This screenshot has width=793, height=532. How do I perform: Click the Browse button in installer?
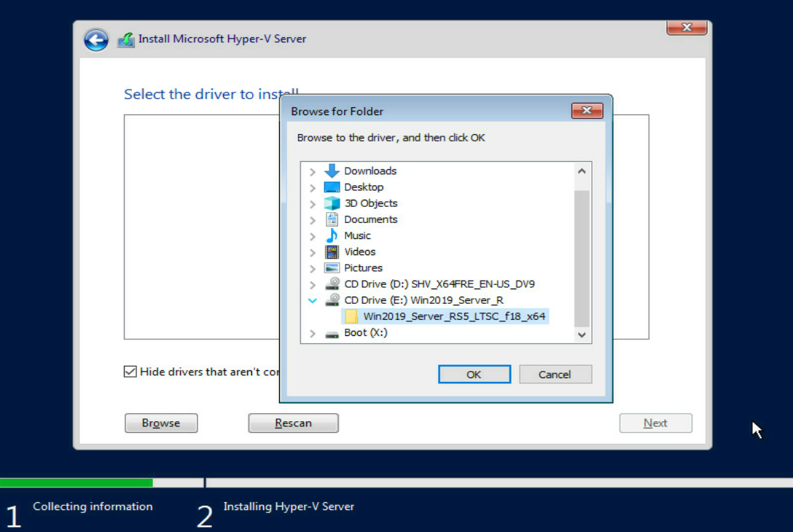point(161,423)
